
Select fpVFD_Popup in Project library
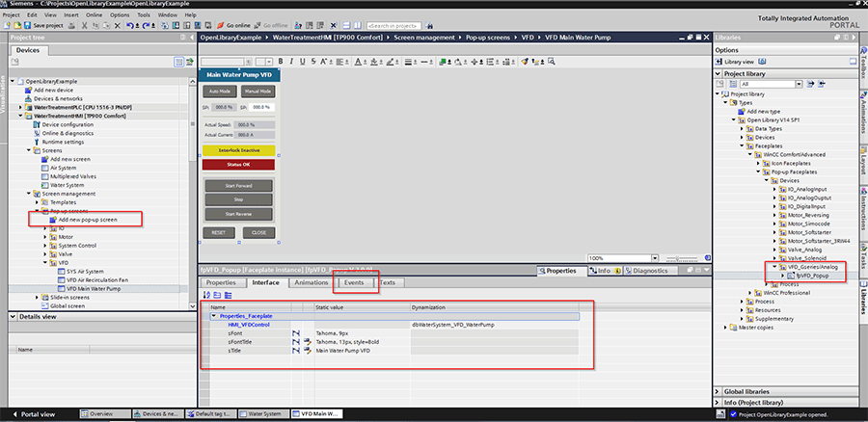pos(812,276)
